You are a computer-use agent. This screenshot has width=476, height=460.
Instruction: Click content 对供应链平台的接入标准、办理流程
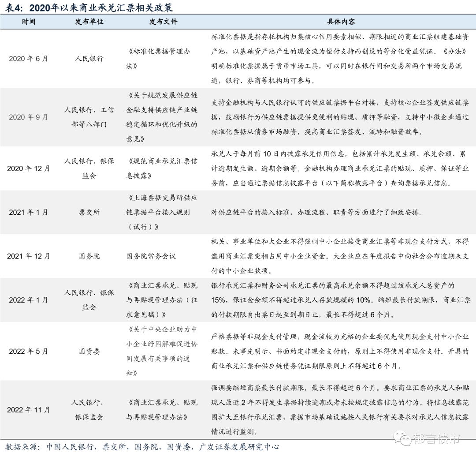317,213
